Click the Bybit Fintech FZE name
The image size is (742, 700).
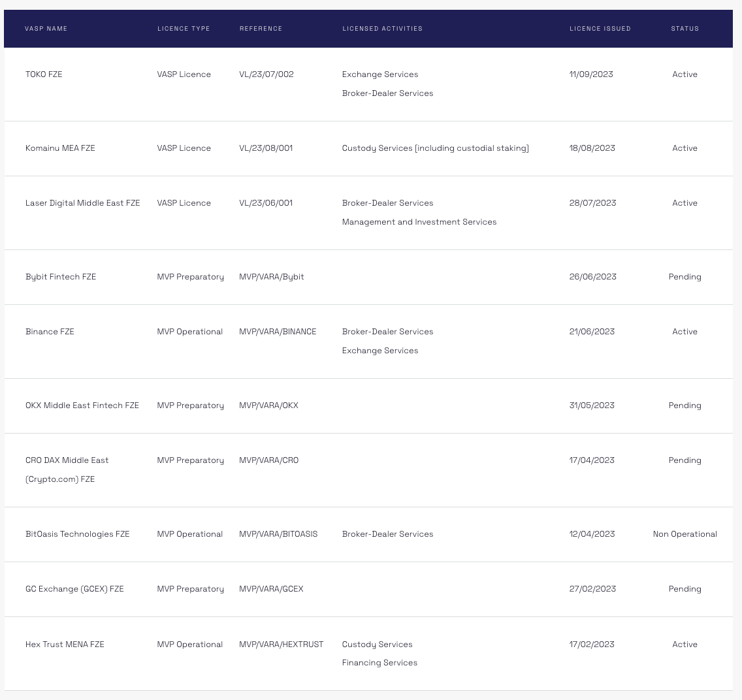pos(61,277)
